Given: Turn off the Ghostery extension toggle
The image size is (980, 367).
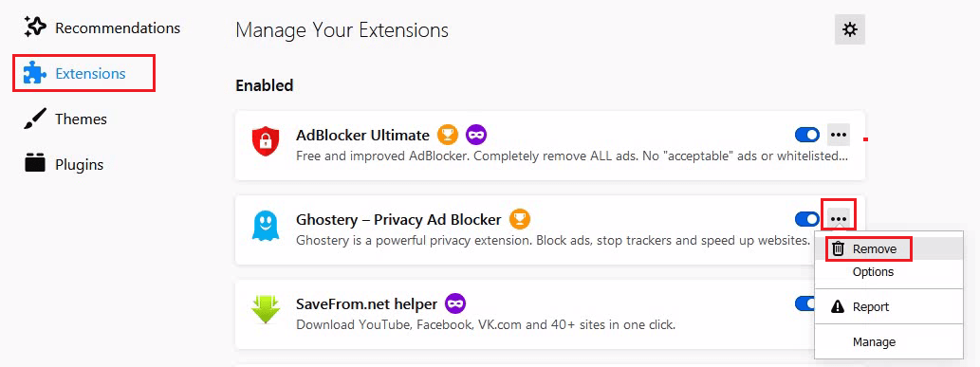Looking at the screenshot, I should coord(807,219).
